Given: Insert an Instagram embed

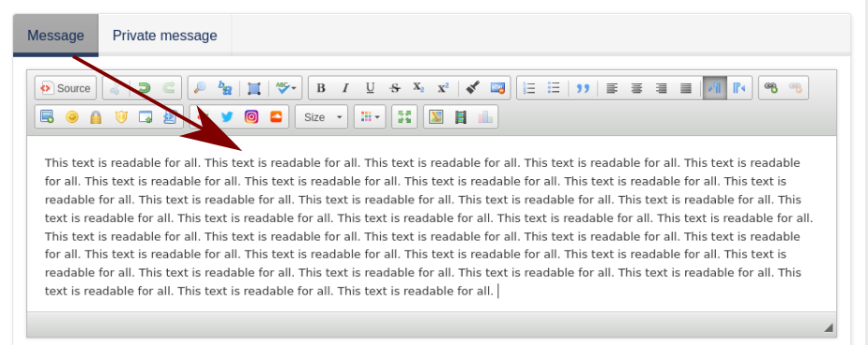Looking at the screenshot, I should (x=251, y=116).
